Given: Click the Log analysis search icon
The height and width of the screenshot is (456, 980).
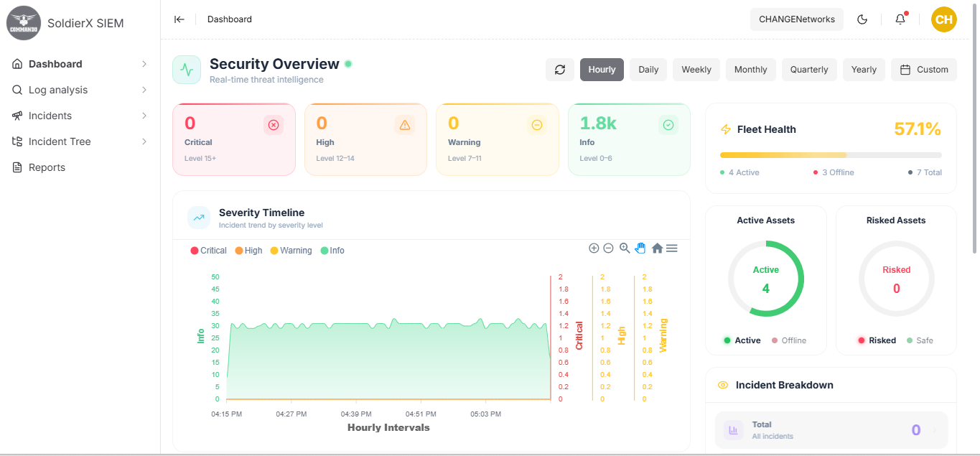Looking at the screenshot, I should click(x=17, y=90).
